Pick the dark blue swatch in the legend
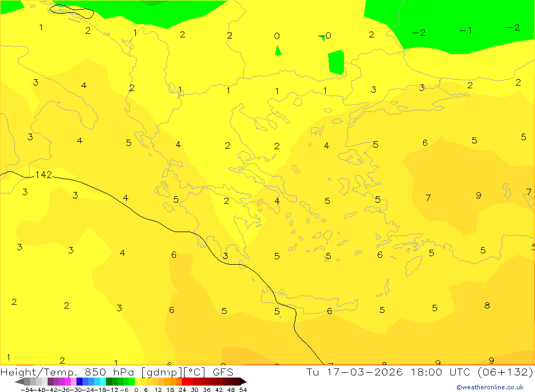This screenshot has width=535, height=392. click(x=79, y=382)
